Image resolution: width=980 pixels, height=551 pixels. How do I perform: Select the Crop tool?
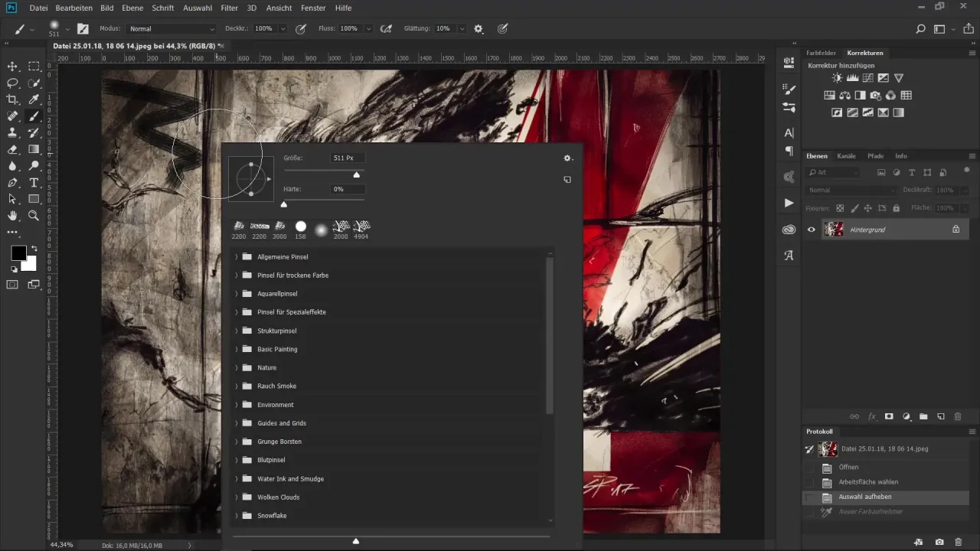(x=12, y=99)
